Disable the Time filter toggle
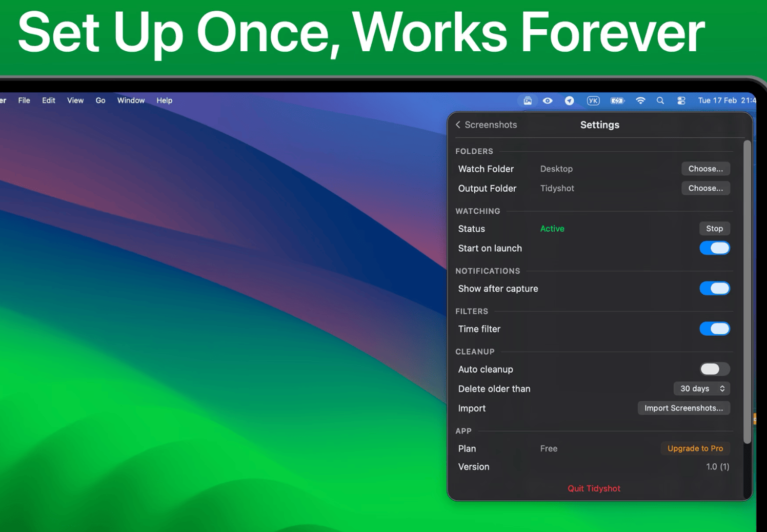This screenshot has height=532, width=767. pos(714,329)
